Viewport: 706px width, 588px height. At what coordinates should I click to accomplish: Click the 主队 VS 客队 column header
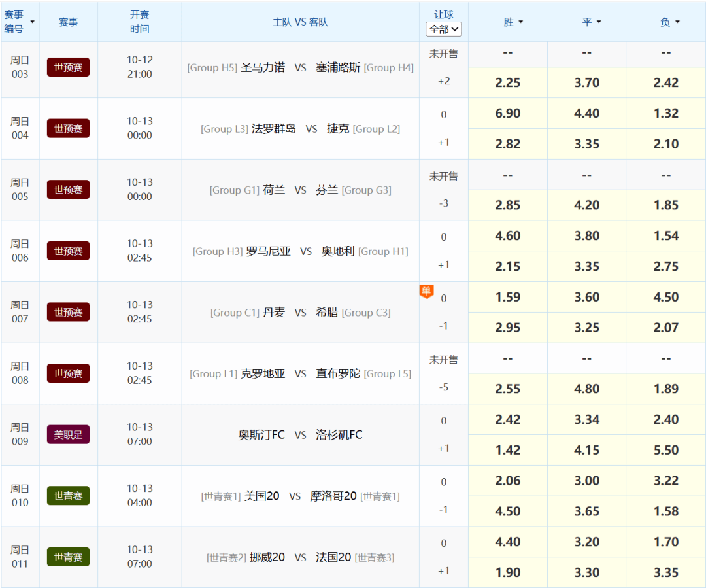point(300,22)
